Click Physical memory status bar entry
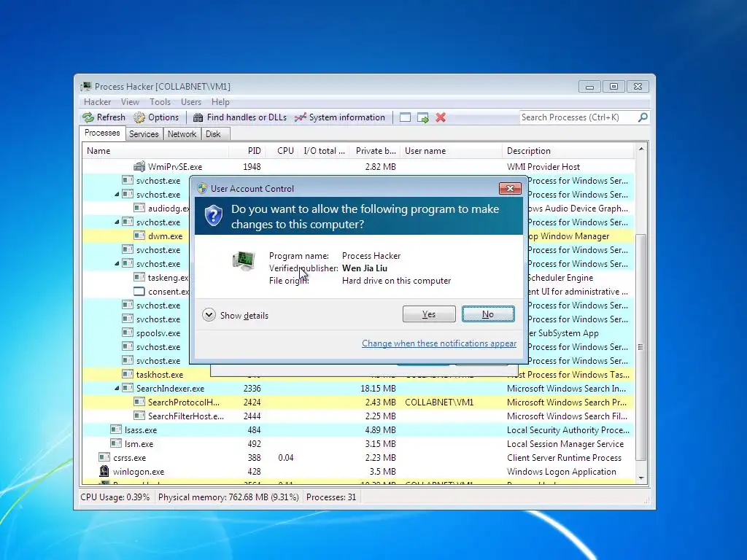 (x=228, y=497)
